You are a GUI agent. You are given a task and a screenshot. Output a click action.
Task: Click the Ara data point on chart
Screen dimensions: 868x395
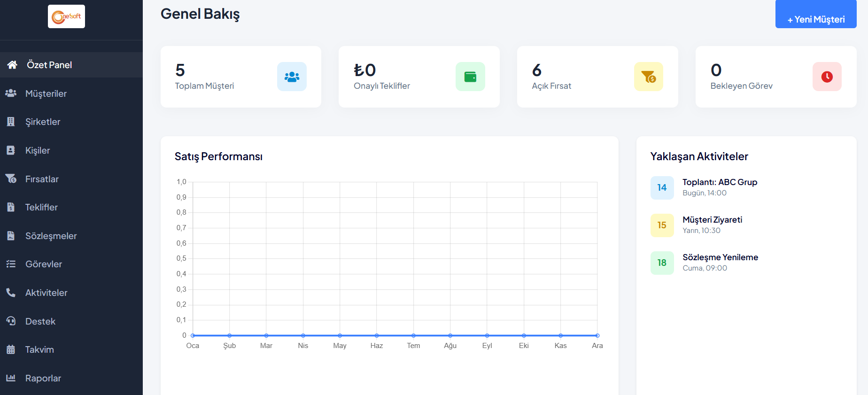click(597, 335)
